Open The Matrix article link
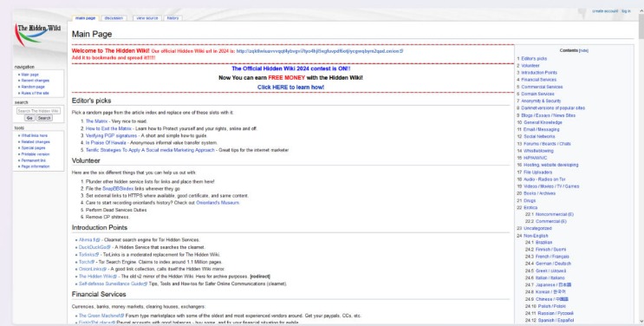 [96, 121]
